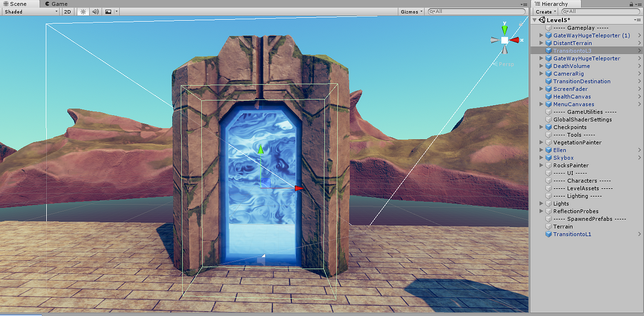644x316 pixels.
Task: Open Skybox prefab via right chevron
Action: click(x=640, y=158)
